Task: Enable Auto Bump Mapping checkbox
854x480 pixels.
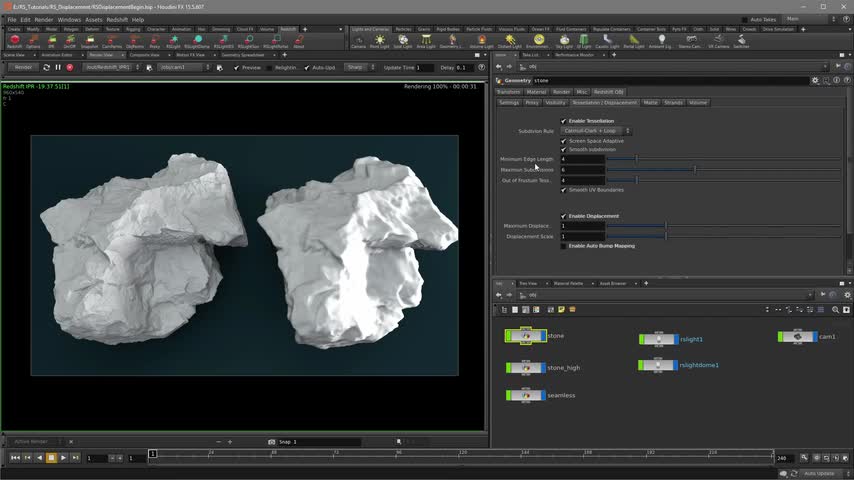Action: click(x=564, y=246)
